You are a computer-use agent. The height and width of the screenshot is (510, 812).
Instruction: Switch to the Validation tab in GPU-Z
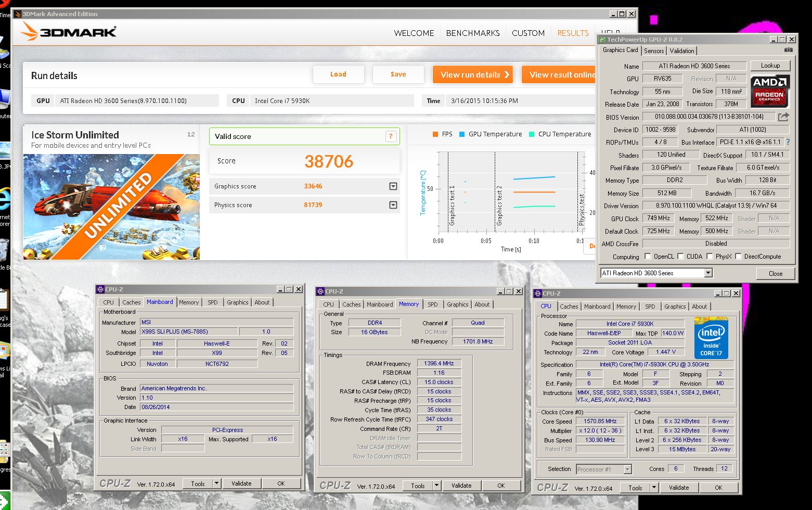[681, 50]
